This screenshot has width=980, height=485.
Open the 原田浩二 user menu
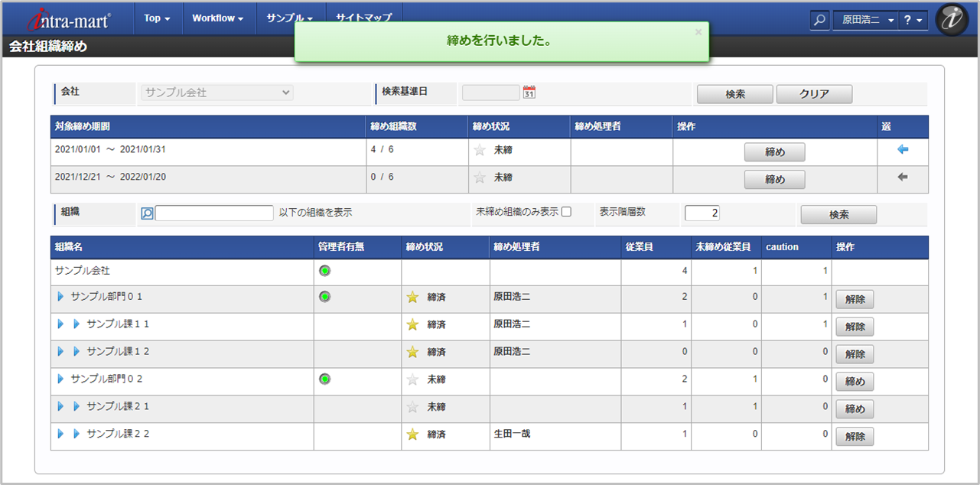click(x=865, y=21)
